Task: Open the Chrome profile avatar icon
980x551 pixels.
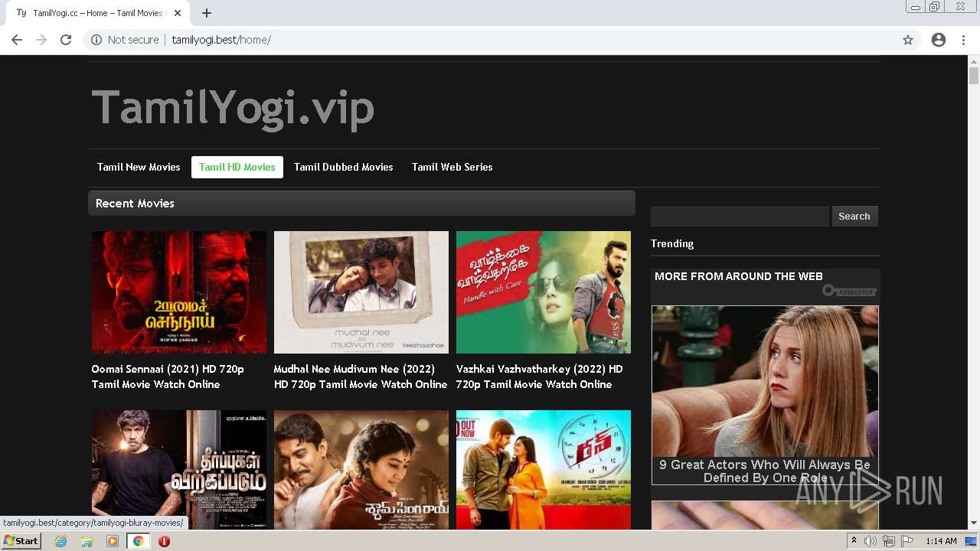Action: [939, 40]
